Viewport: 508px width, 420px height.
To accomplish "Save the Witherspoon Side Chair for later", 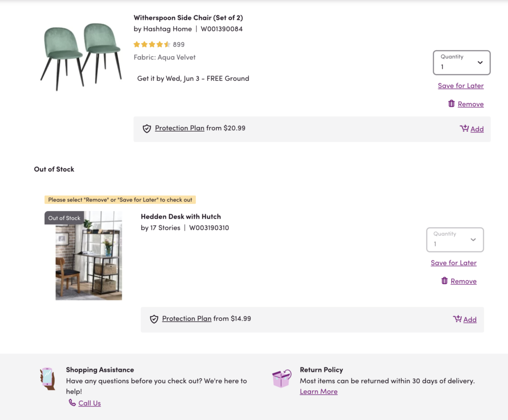I will tap(460, 85).
